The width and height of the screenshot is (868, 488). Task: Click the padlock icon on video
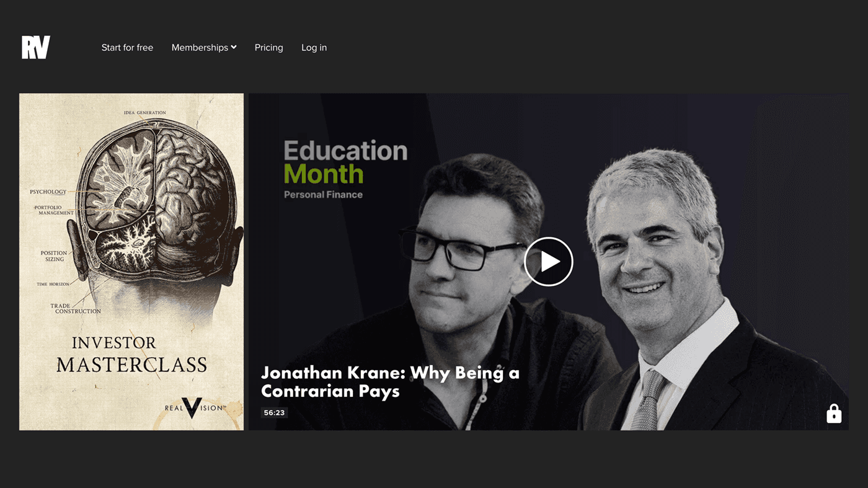834,413
